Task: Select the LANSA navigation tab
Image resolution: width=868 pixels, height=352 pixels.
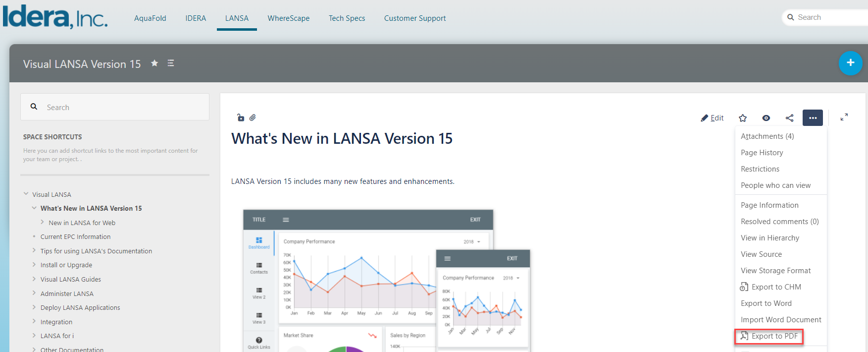Action: click(237, 18)
